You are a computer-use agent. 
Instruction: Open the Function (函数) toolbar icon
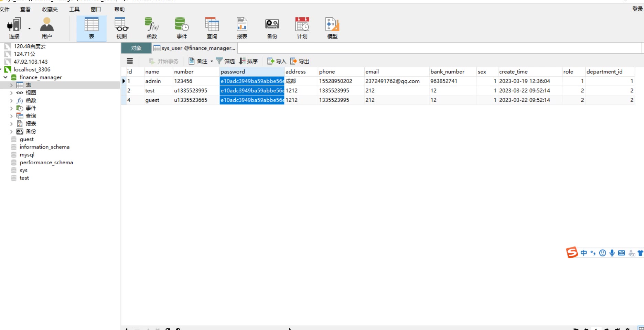151,25
